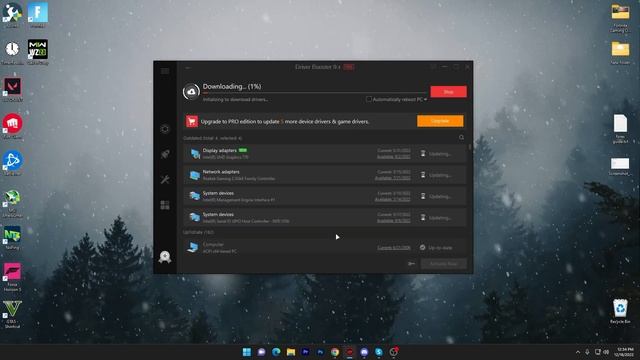This screenshot has width=640, height=360.
Task: Open File Explorer from the taskbar
Action: [x=291, y=352]
